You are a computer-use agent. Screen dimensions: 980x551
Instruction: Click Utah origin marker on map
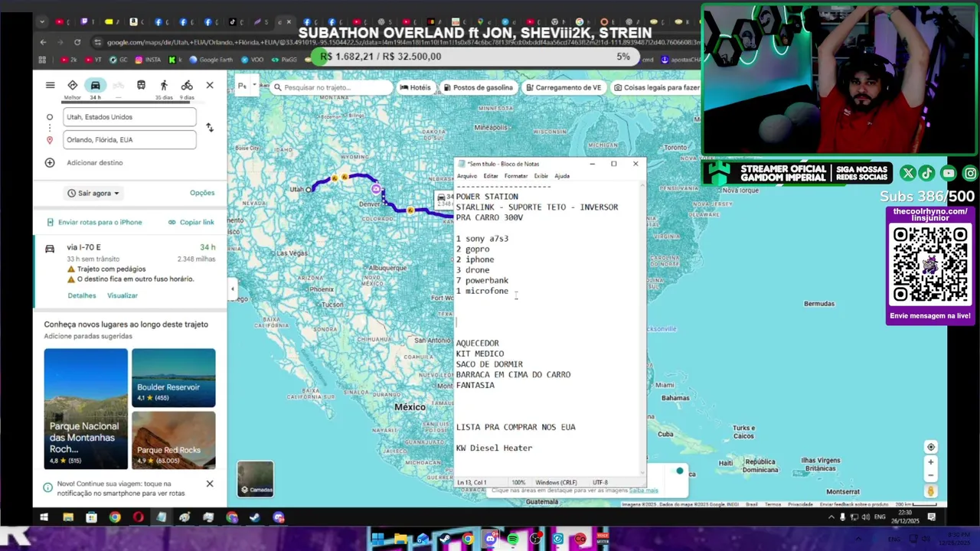click(x=309, y=189)
